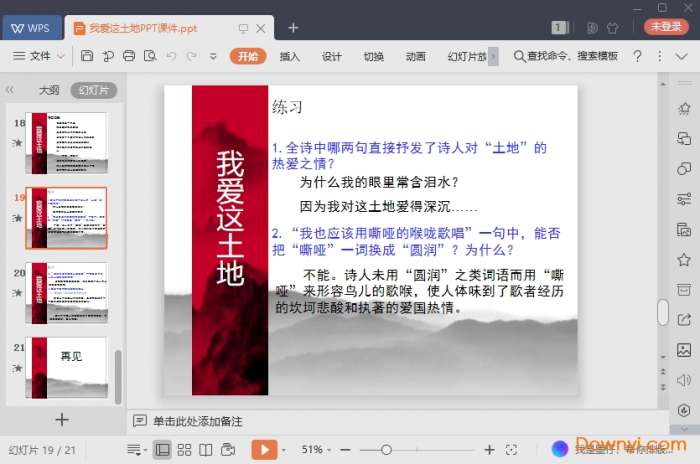Expand slideshow play options dropdown

pos(283,450)
